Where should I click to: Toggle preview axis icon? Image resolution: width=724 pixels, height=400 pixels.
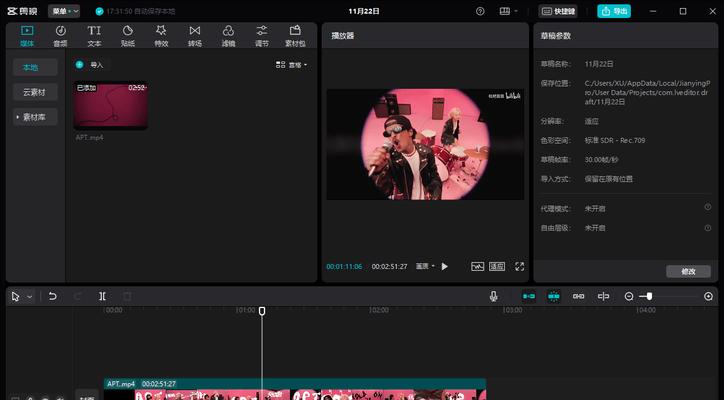tap(603, 296)
